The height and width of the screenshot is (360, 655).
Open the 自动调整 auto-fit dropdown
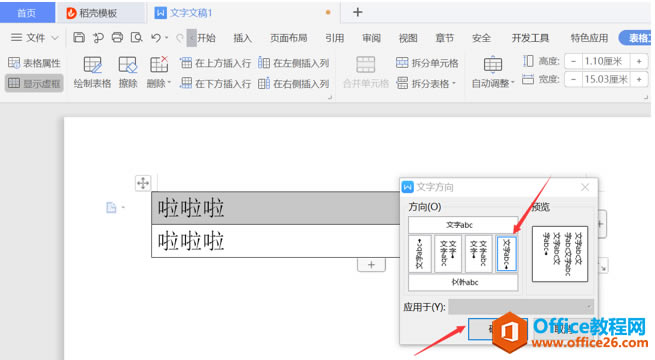click(493, 72)
